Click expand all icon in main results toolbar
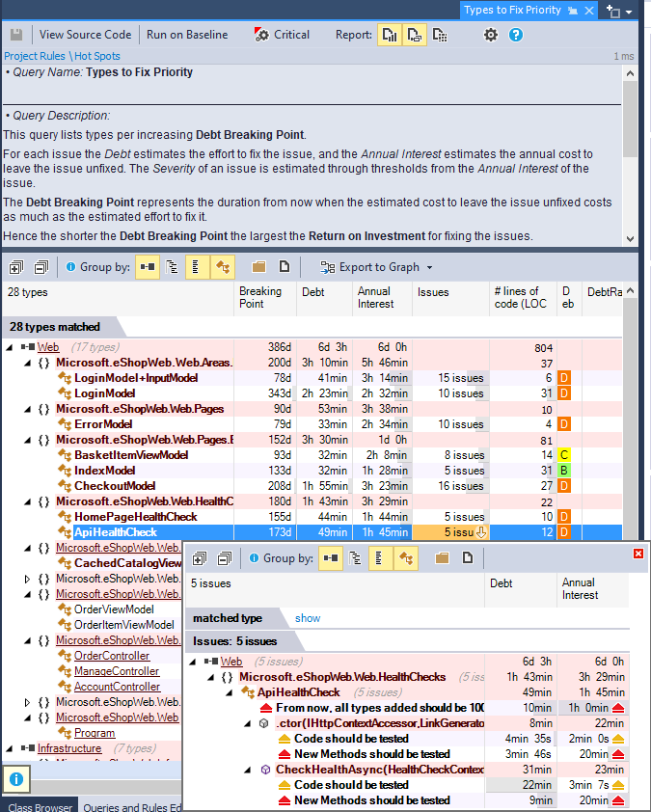Viewport: 651px width, 812px height. click(x=16, y=267)
